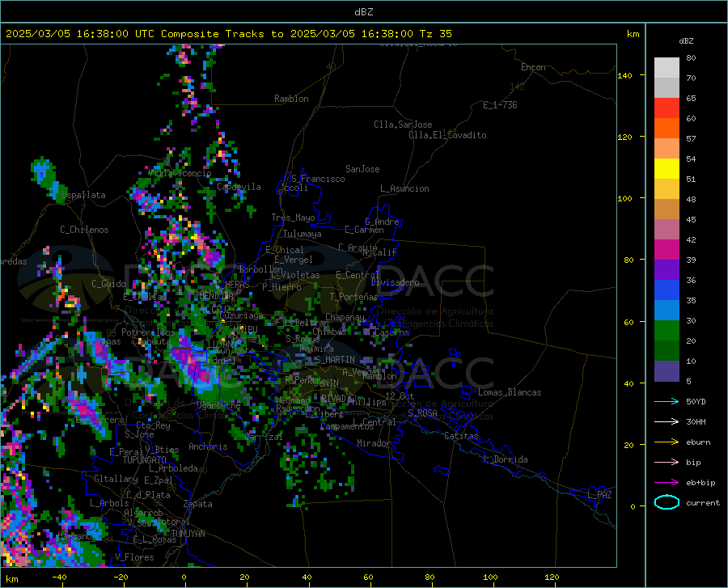Click the 50YD cyan arrow legend icon
This screenshot has width=728, height=588.
tap(667, 401)
